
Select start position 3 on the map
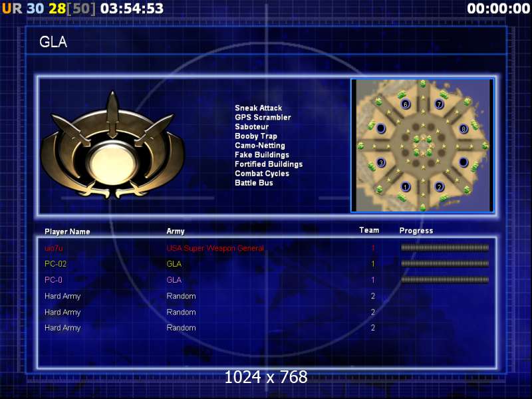(381, 162)
